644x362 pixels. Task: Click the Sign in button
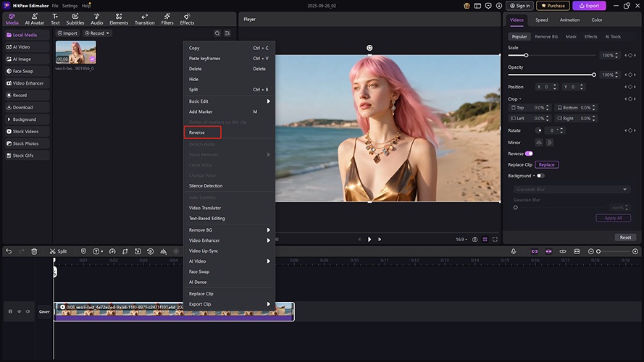[519, 6]
